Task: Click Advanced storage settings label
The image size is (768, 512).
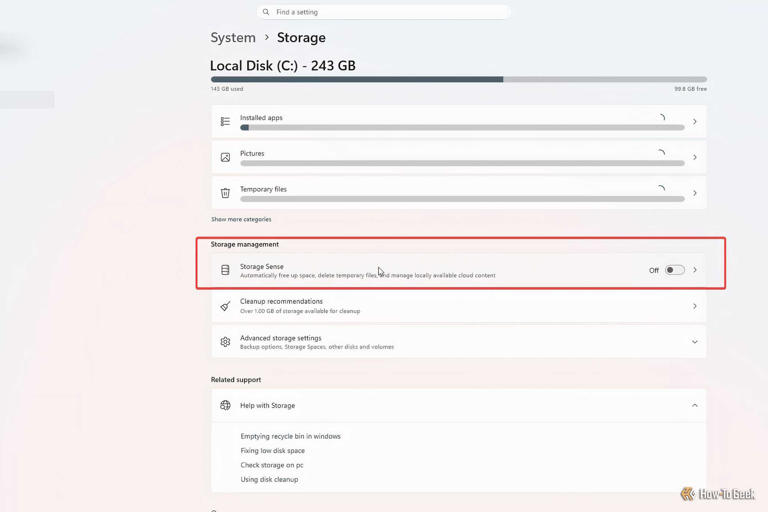Action: tap(281, 338)
